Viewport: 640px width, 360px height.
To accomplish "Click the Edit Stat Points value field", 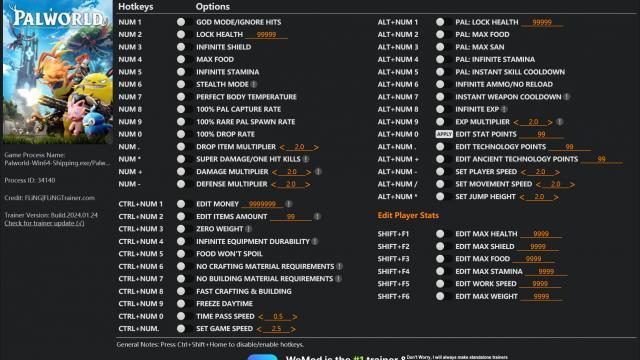I will (541, 134).
